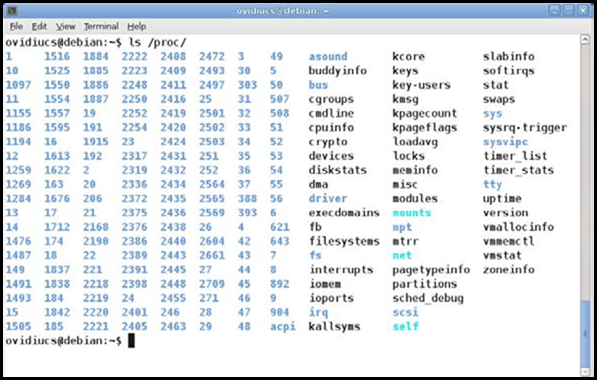597x380 pixels.
Task: Click the cyan 'mounts' symlink
Action: tap(412, 213)
